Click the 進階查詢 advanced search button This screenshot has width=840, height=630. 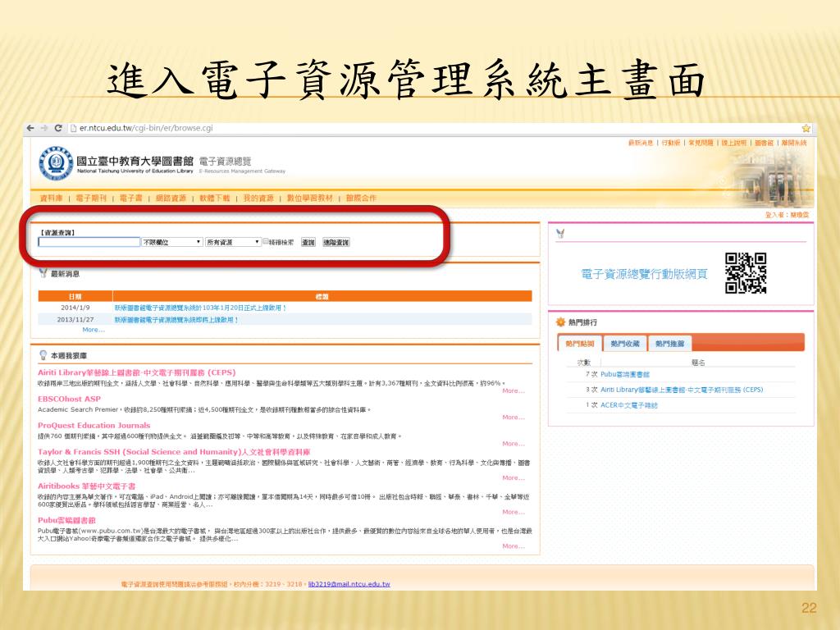pos(336,242)
